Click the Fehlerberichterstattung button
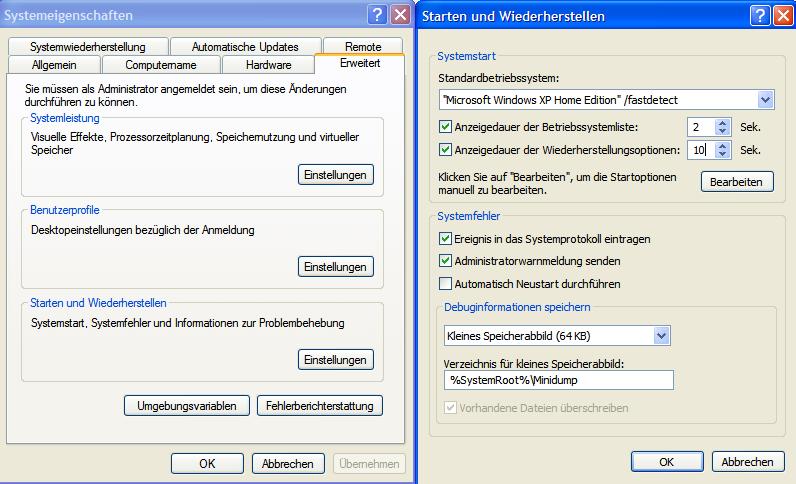This screenshot has height=484, width=796. point(320,406)
